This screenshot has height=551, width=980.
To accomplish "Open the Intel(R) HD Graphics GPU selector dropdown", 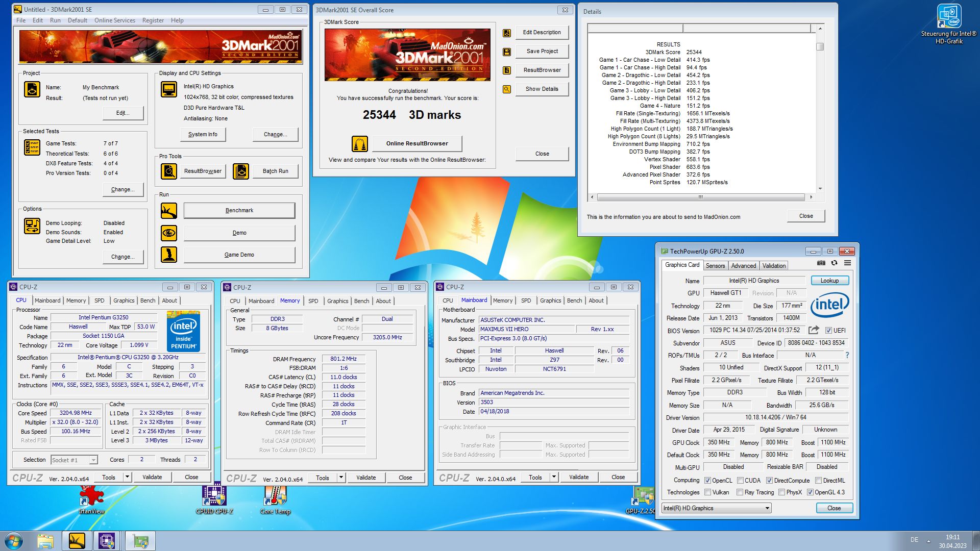I will (x=716, y=508).
